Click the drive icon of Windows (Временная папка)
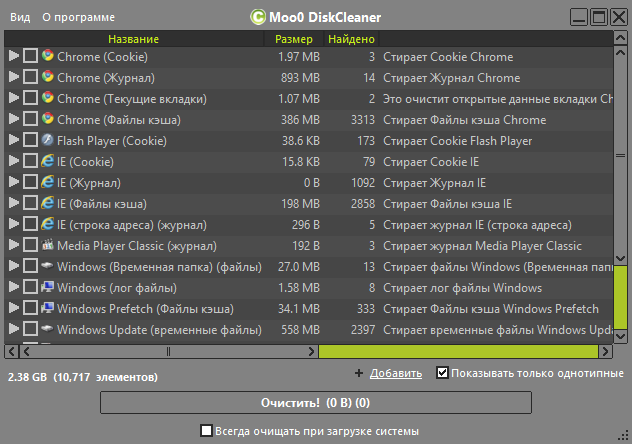 coord(48,266)
